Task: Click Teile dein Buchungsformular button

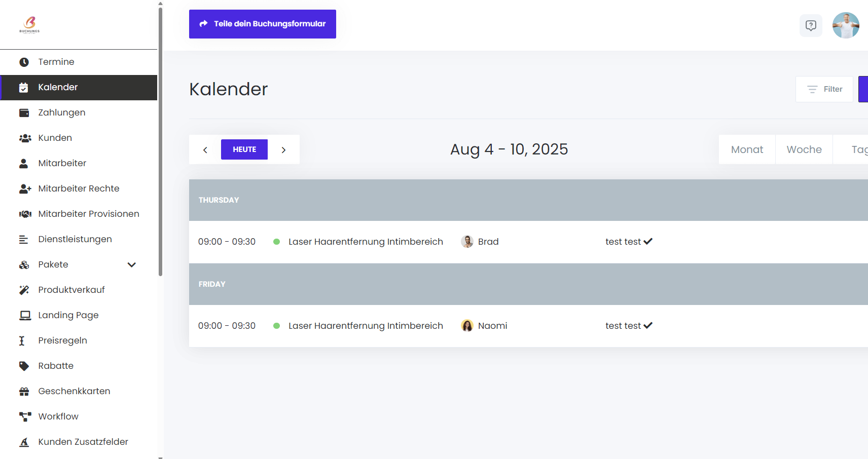Action: point(263,24)
